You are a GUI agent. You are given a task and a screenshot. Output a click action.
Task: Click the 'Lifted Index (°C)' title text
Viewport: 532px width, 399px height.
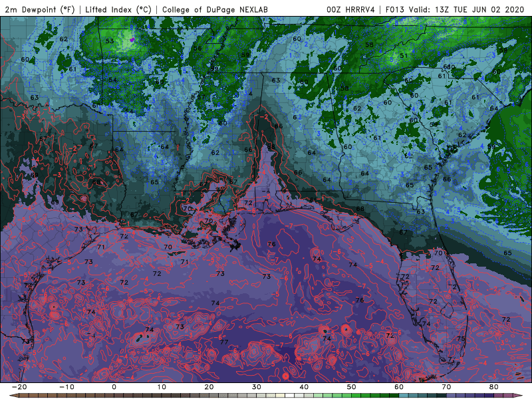118,9
